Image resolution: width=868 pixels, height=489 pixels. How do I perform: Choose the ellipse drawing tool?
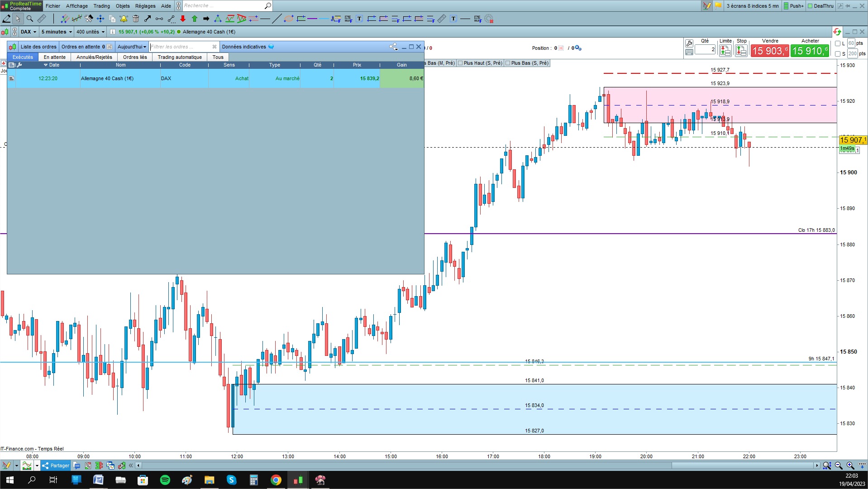(289, 19)
